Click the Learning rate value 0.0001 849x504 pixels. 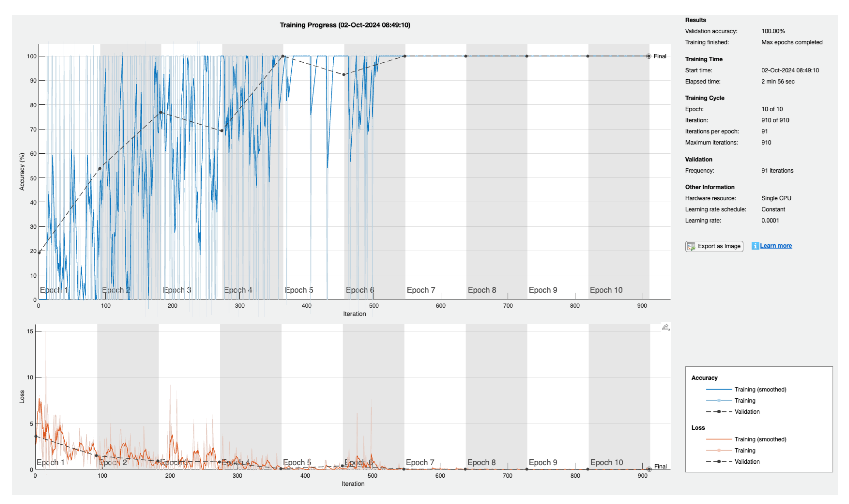[x=770, y=220]
